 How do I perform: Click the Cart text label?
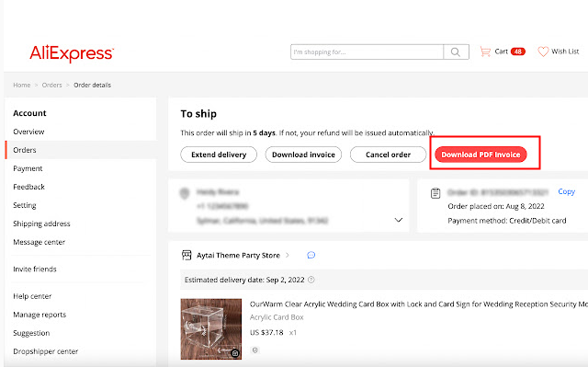click(x=501, y=52)
